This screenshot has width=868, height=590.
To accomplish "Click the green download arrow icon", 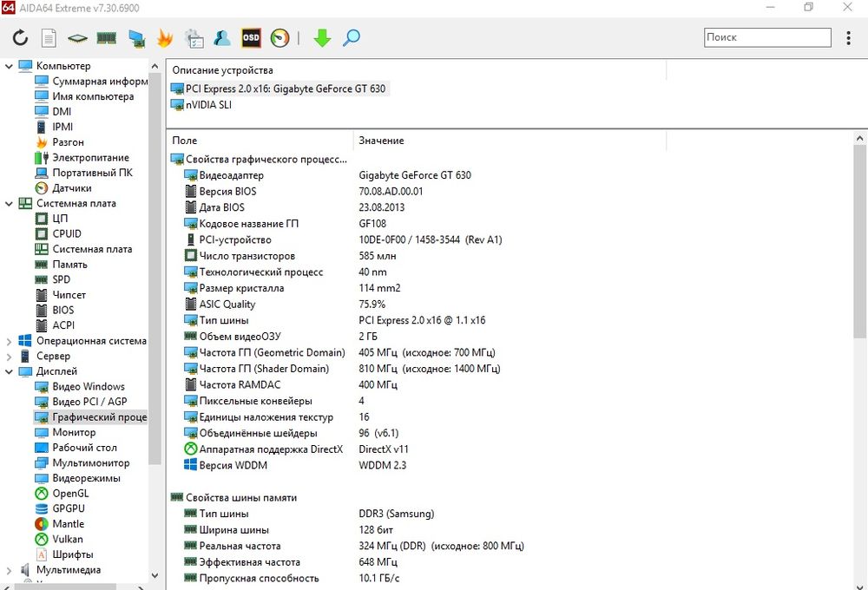I will click(x=322, y=37).
